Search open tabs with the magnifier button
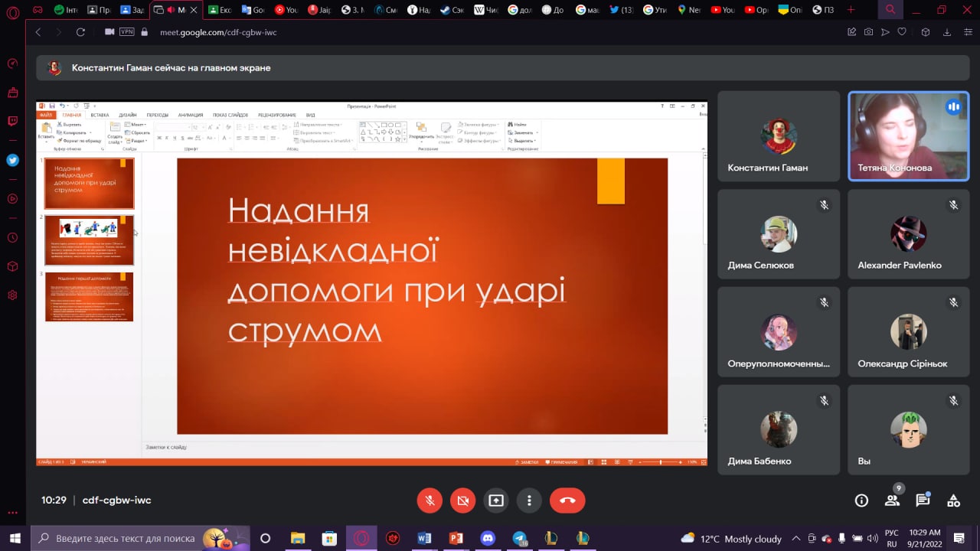This screenshot has width=980, height=551. click(x=890, y=10)
